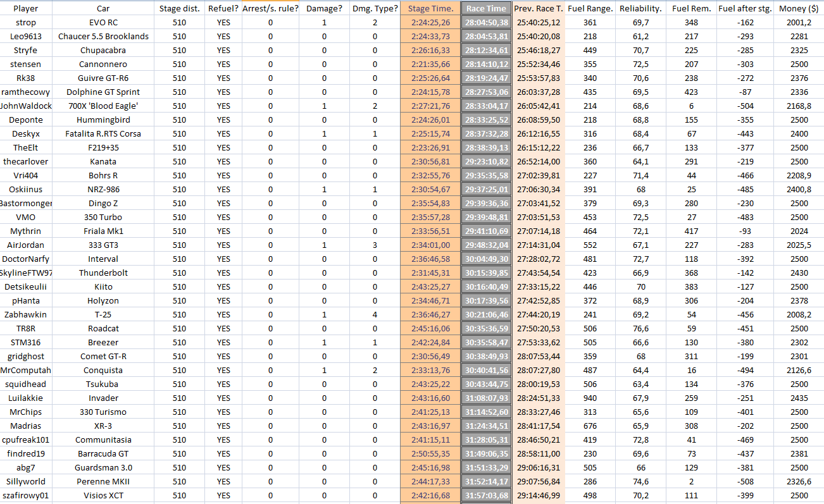
Task: Select fuel range cell showing 940
Action: [590, 398]
